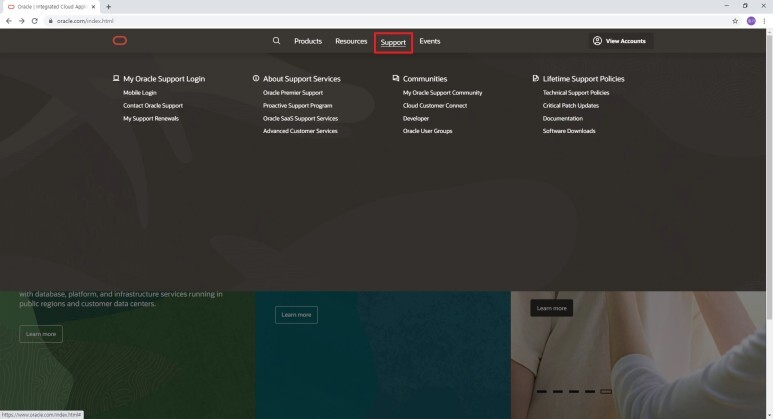Open Oracle User Groups link
The image size is (773, 419).
point(427,131)
